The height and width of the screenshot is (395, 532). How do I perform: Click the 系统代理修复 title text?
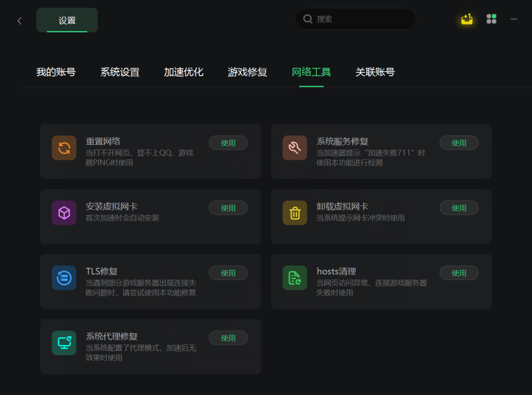[111, 336]
